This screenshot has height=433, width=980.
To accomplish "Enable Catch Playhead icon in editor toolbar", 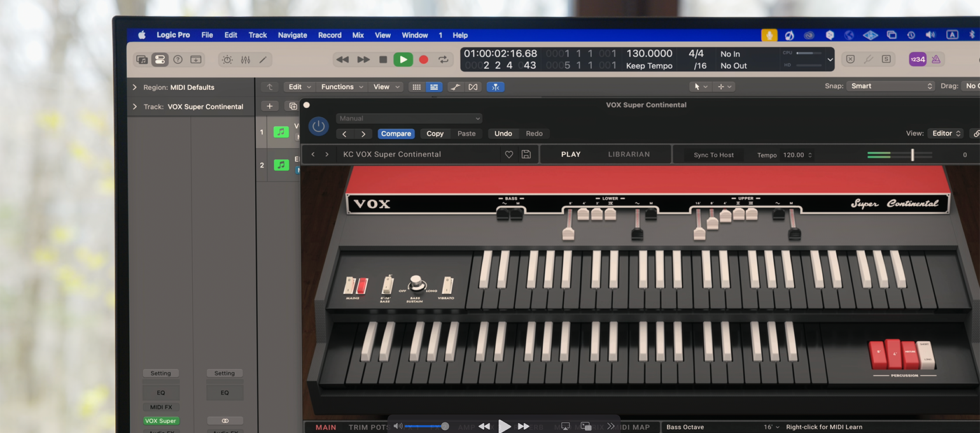I will click(x=496, y=87).
